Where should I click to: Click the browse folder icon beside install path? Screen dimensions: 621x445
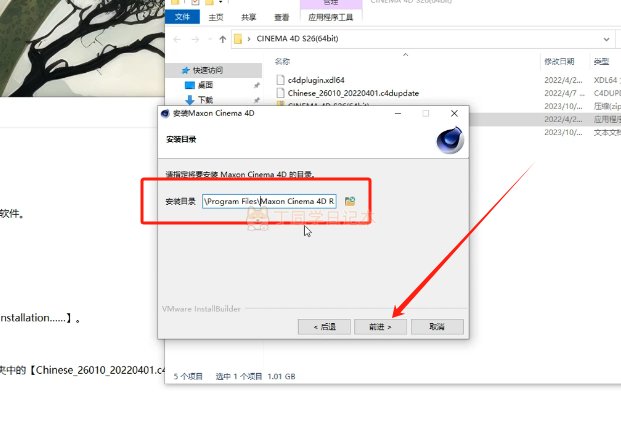(x=350, y=201)
